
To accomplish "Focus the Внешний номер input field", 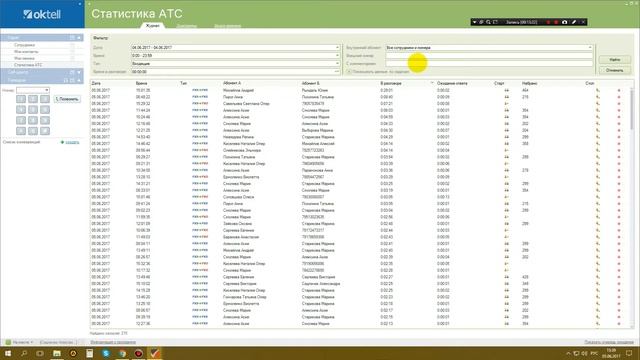I will point(489,56).
